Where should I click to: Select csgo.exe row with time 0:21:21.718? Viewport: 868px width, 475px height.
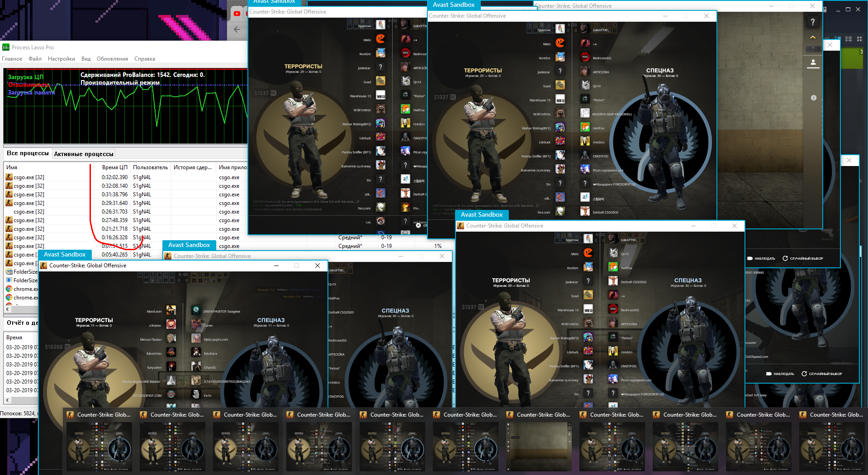pos(126,229)
